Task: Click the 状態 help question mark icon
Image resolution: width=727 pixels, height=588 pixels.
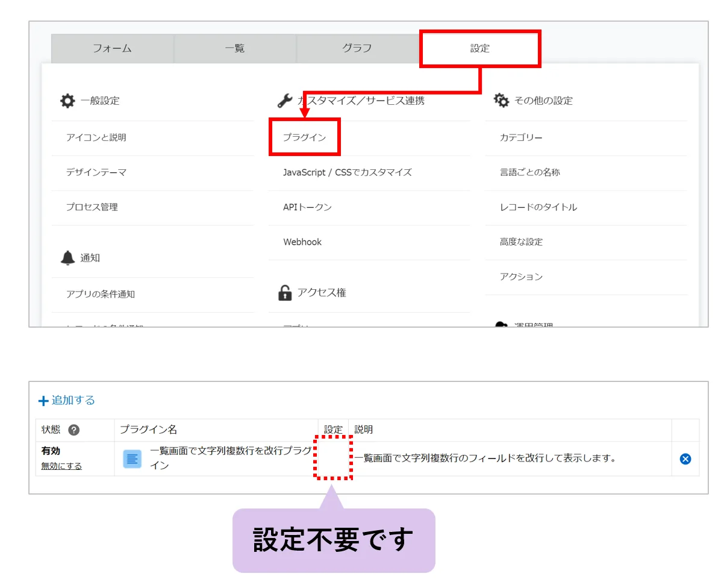Action: (74, 430)
